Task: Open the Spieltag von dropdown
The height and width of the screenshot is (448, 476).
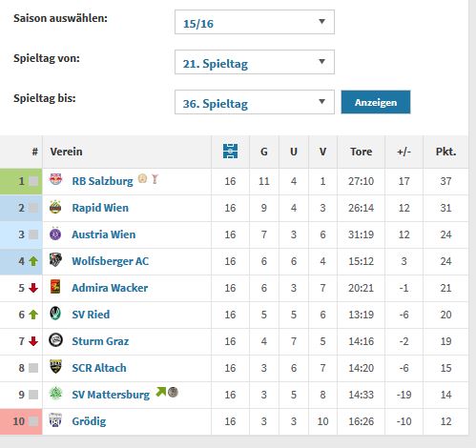Action: [255, 62]
